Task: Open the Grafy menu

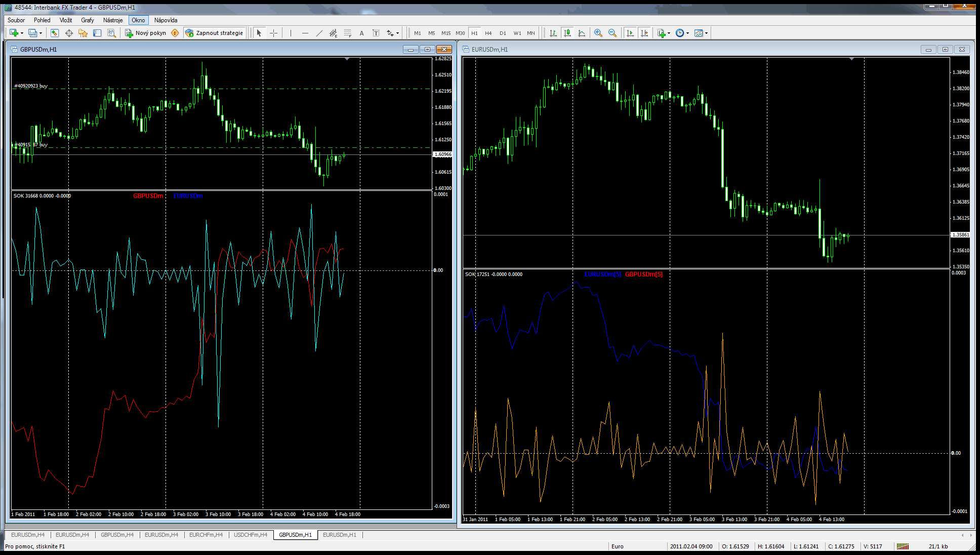Action: (88, 20)
